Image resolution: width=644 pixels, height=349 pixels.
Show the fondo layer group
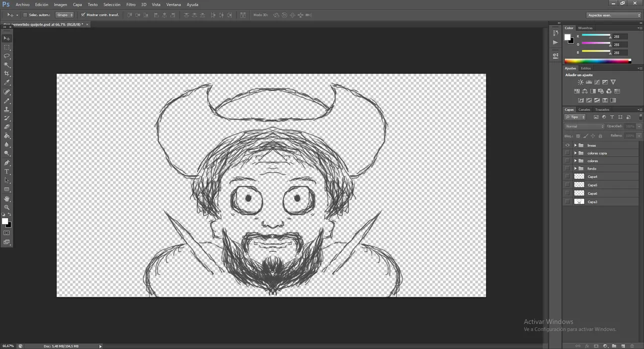coord(568,168)
